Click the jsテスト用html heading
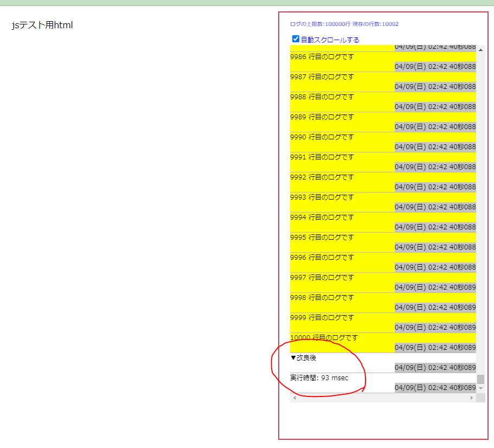The image size is (494, 448). coord(42,25)
